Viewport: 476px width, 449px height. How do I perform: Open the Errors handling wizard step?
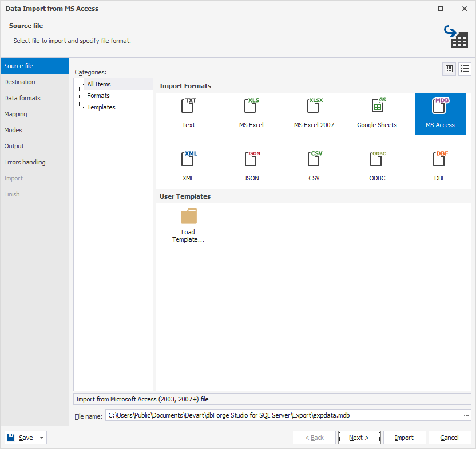pyautogui.click(x=34, y=162)
